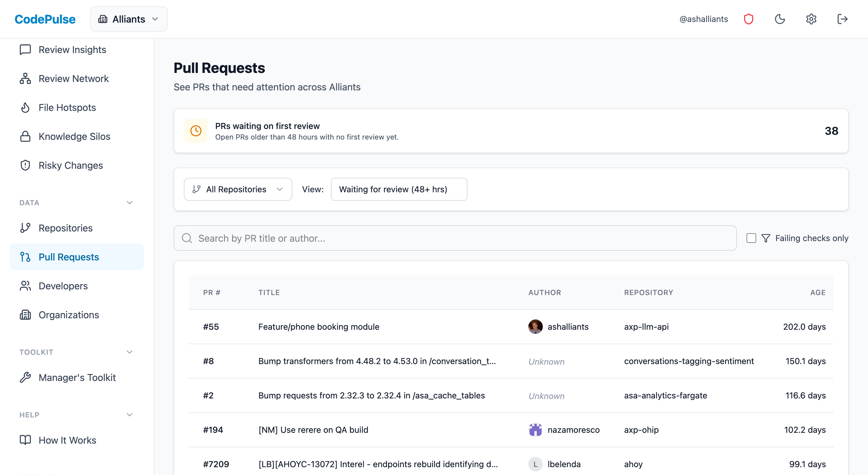Expand the Alliants organization switcher
This screenshot has width=868, height=475.
pos(129,19)
